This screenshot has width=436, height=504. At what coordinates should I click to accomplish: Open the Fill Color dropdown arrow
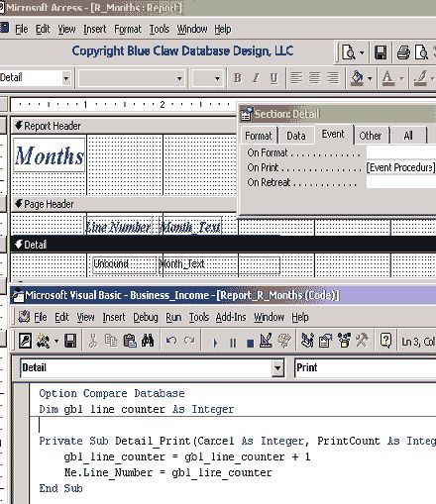point(370,78)
